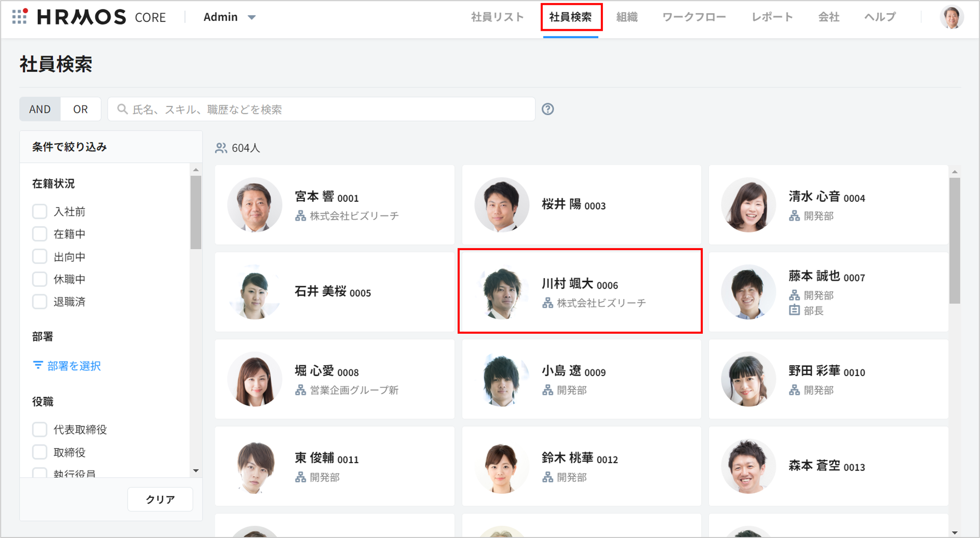Open 川村 颯大 employee photo card
The width and height of the screenshot is (980, 538).
click(502, 292)
